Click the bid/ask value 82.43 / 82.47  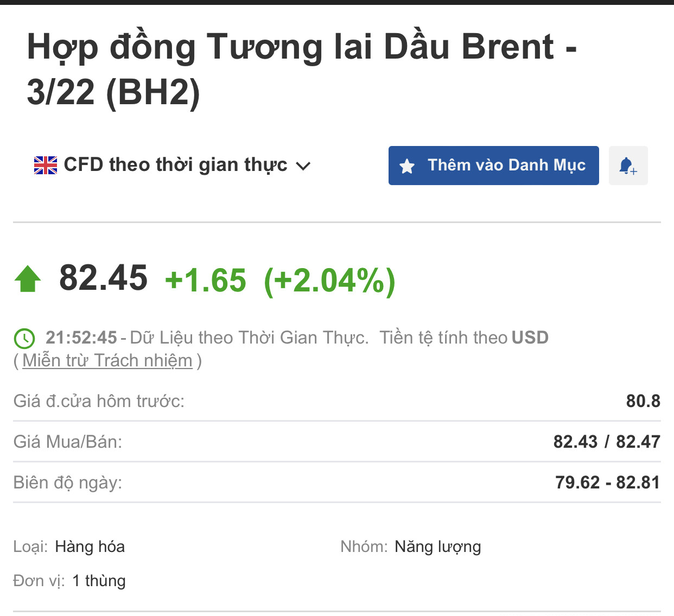[x=607, y=442]
